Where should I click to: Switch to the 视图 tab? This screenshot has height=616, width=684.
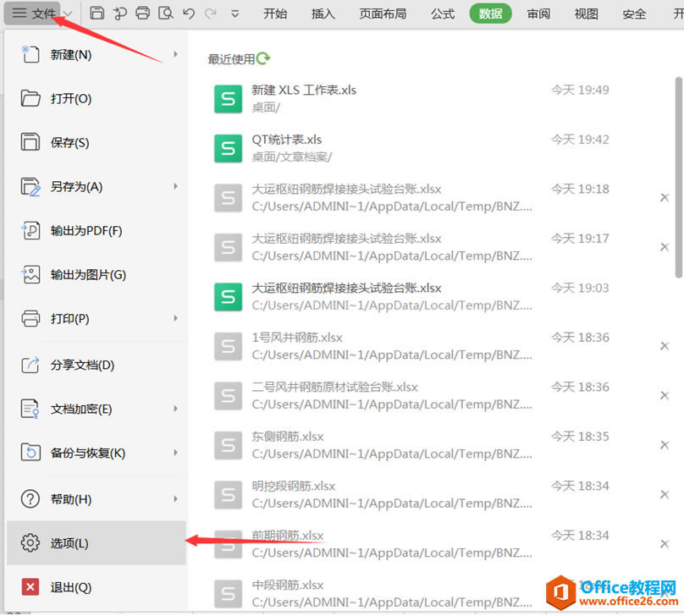[x=587, y=14]
